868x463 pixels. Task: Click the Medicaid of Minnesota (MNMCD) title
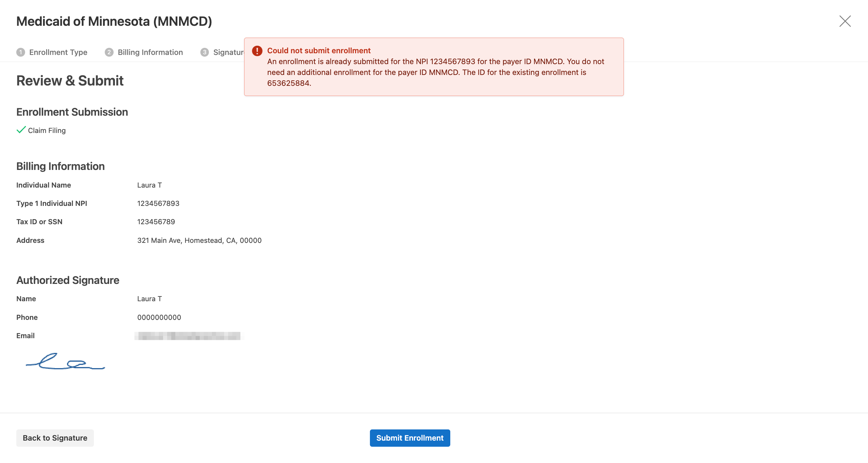[x=114, y=21]
